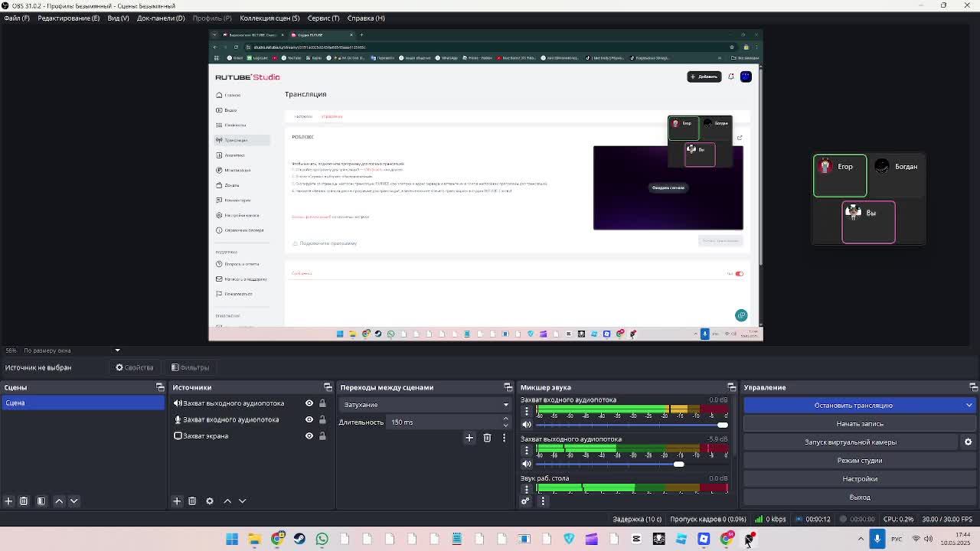Open audio mixer bottom three-dot menu
The width and height of the screenshot is (980, 551).
click(x=543, y=501)
